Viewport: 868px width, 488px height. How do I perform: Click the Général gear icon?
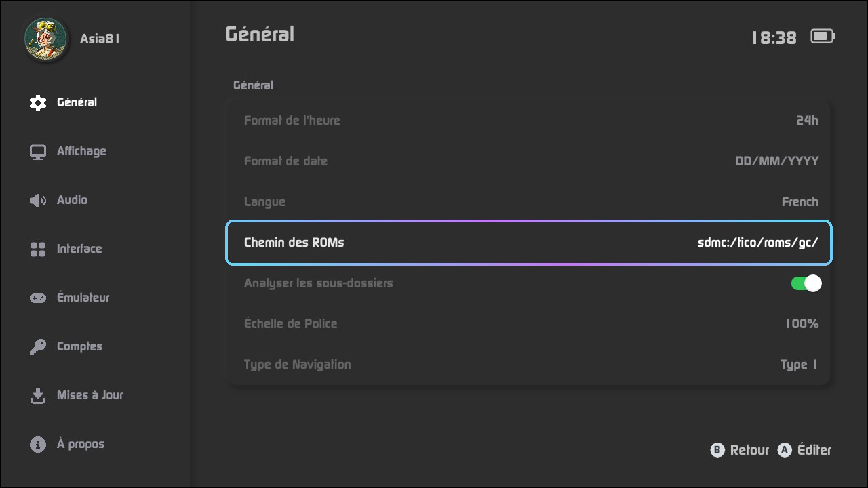(x=38, y=102)
